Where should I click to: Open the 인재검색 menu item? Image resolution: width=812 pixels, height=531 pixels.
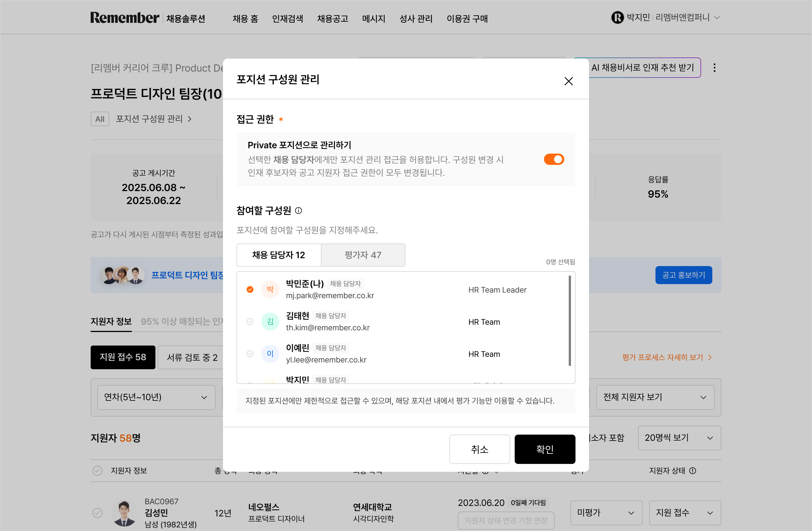[x=287, y=18]
